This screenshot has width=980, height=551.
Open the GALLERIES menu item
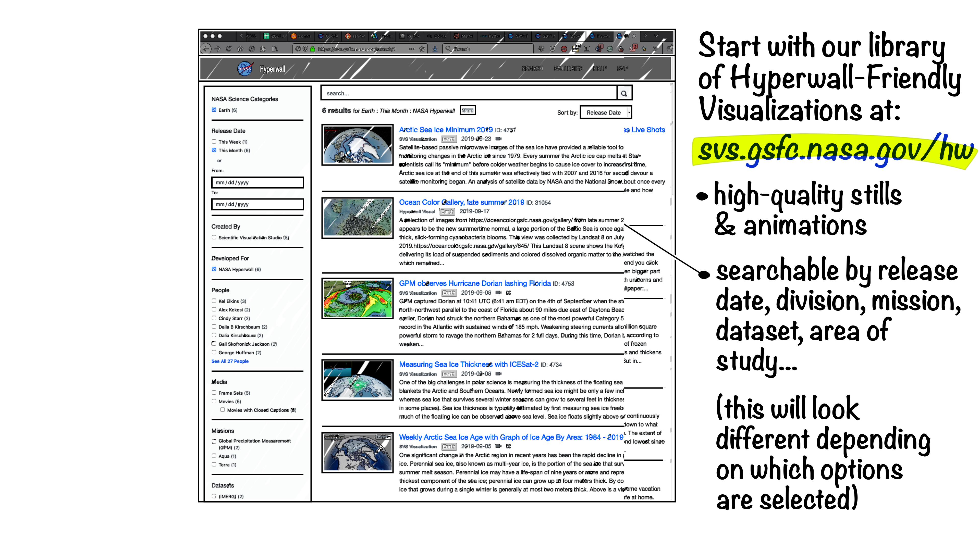click(568, 68)
